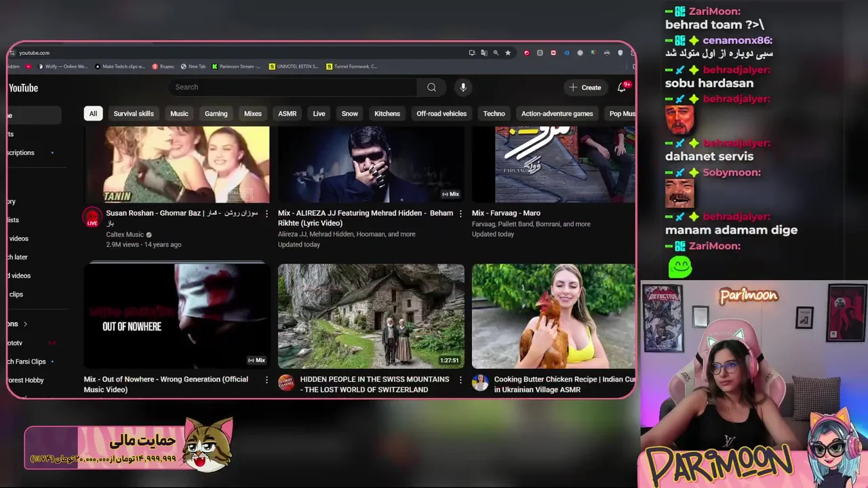This screenshot has height=488, width=868.
Task: Open more options for Hidden People video
Action: (x=460, y=380)
